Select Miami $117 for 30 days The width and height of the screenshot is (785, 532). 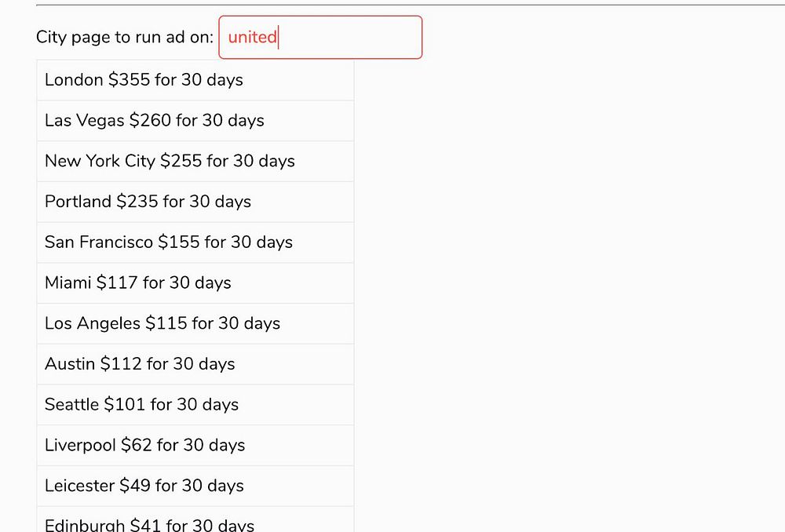click(195, 283)
